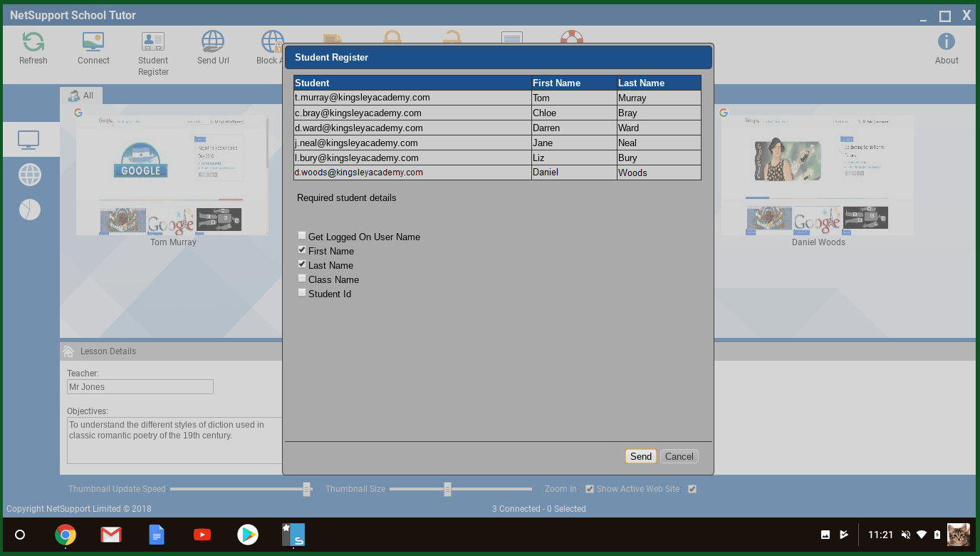
Task: Launch Gmail from the shelf
Action: 110,535
